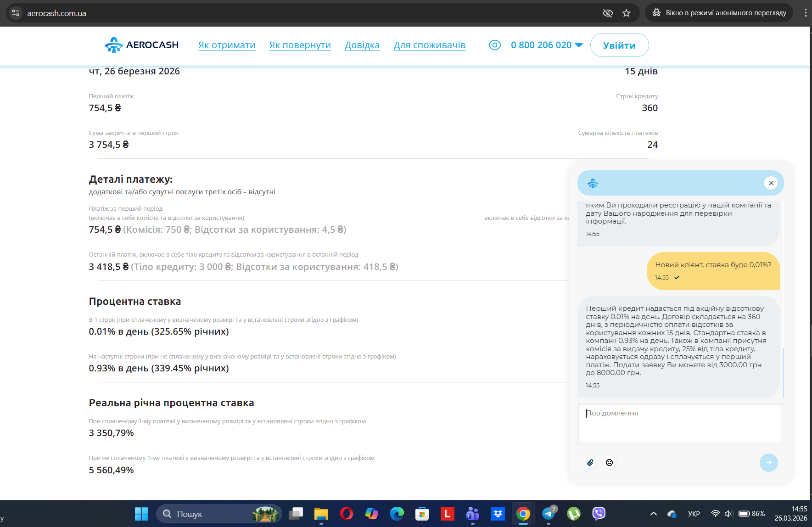Click the OneDrive cloud tray icon
Screen dimensions: 812x527
pyautogui.click(x=672, y=514)
